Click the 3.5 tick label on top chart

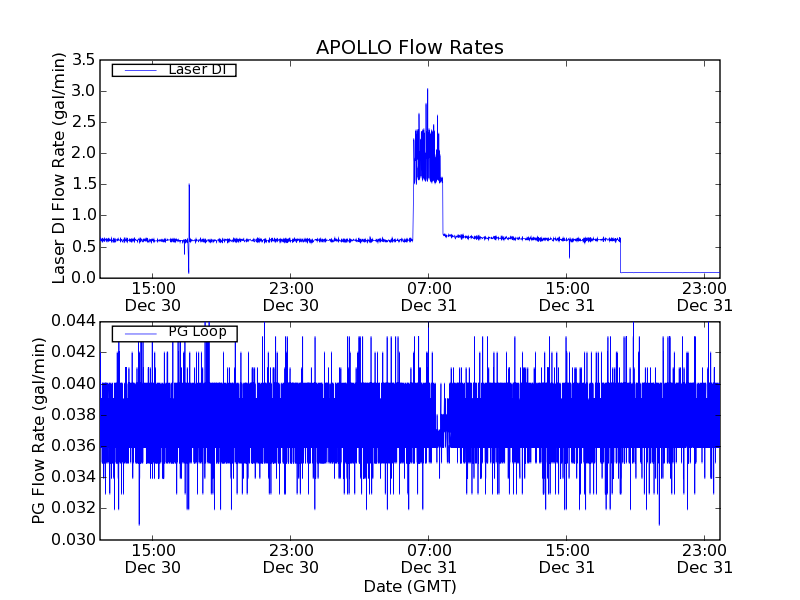(x=84, y=60)
